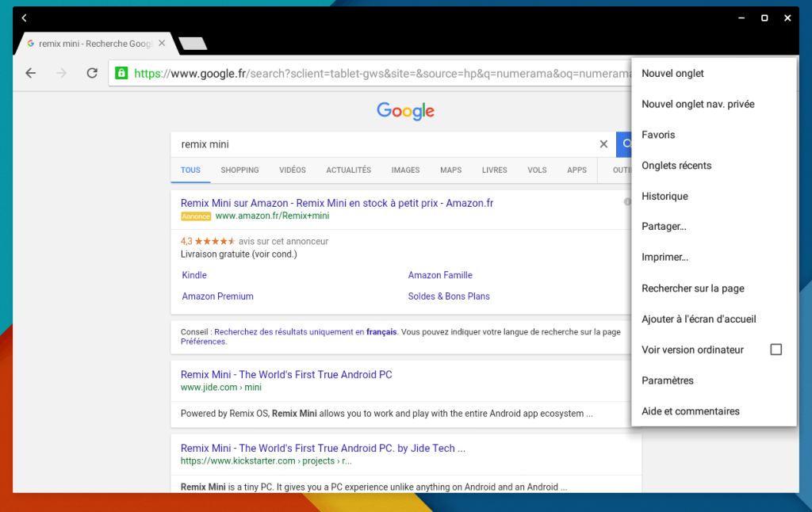Clear the search box with the X icon
Viewport: 812px width, 512px height.
point(603,144)
